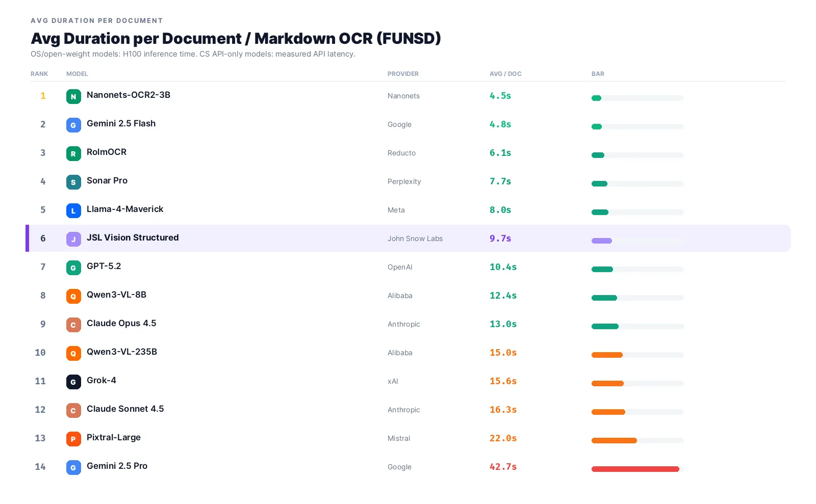Click the C icon beside Claude Opus 4.5

tap(73, 325)
